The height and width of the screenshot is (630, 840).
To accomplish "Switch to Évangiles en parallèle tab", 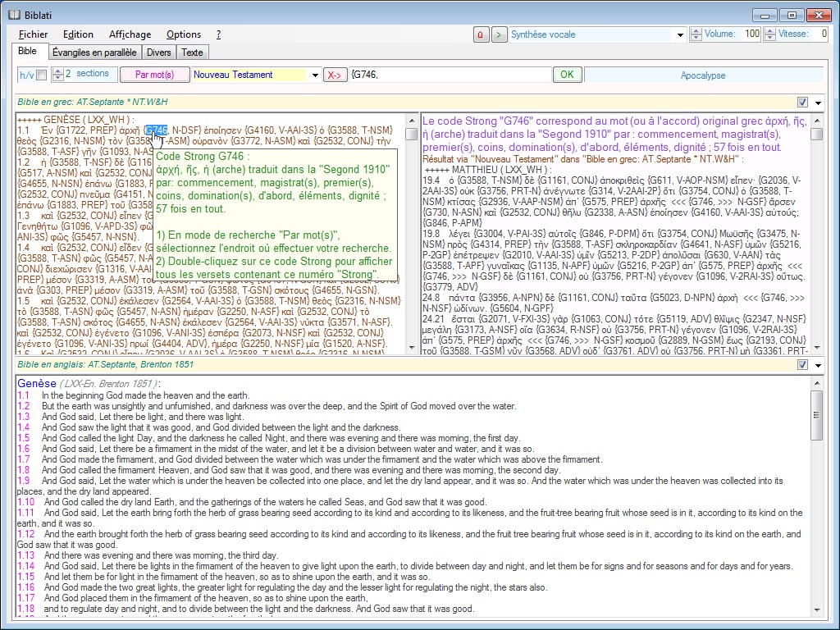I will click(94, 52).
